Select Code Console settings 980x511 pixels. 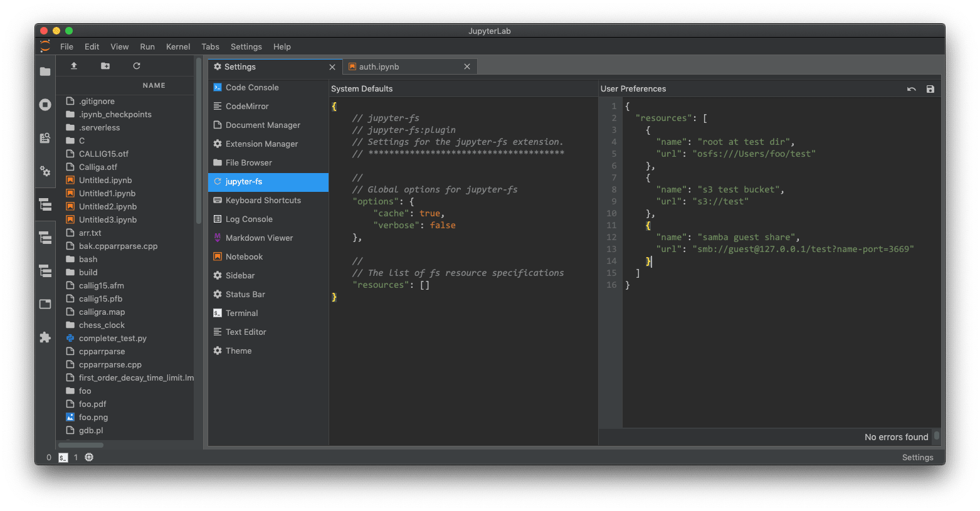pyautogui.click(x=268, y=88)
